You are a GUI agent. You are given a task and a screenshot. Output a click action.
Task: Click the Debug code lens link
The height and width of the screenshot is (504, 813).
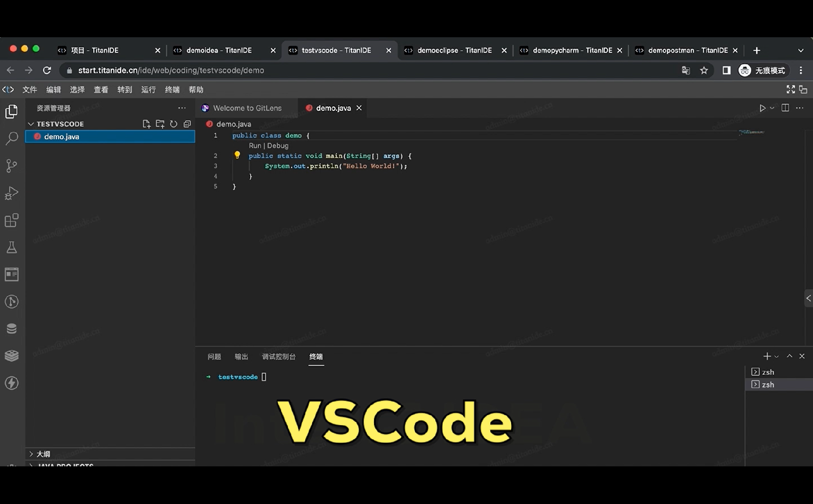pyautogui.click(x=278, y=146)
